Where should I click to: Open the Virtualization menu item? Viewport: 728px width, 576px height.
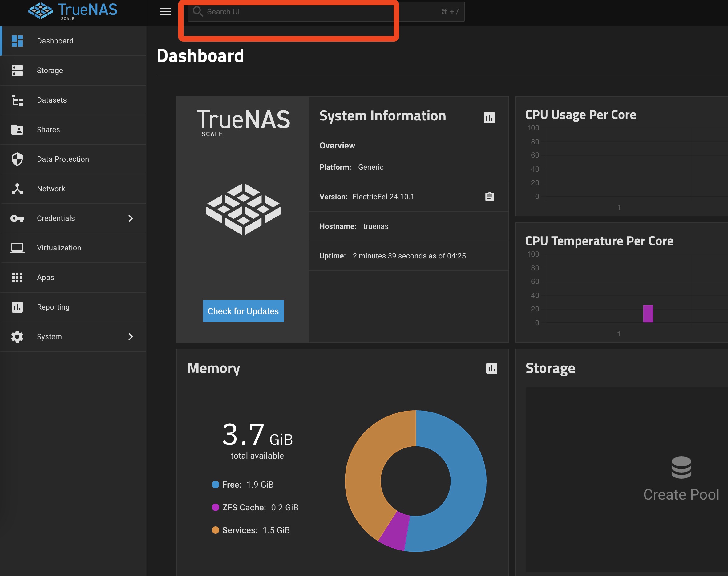tap(59, 248)
